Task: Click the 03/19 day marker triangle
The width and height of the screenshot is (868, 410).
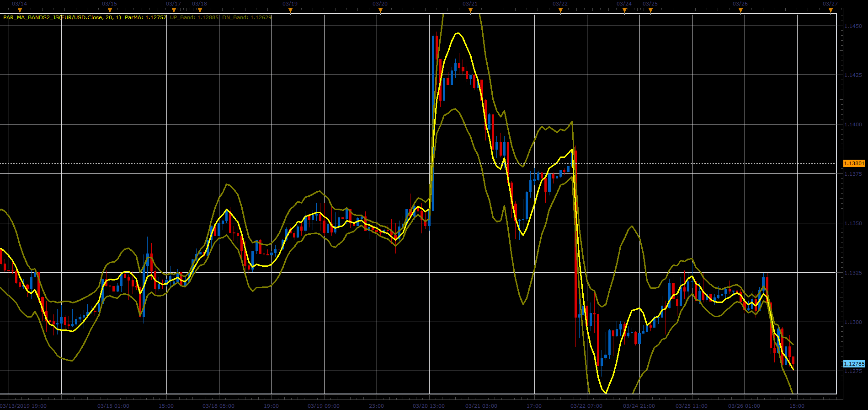Action: point(290,11)
